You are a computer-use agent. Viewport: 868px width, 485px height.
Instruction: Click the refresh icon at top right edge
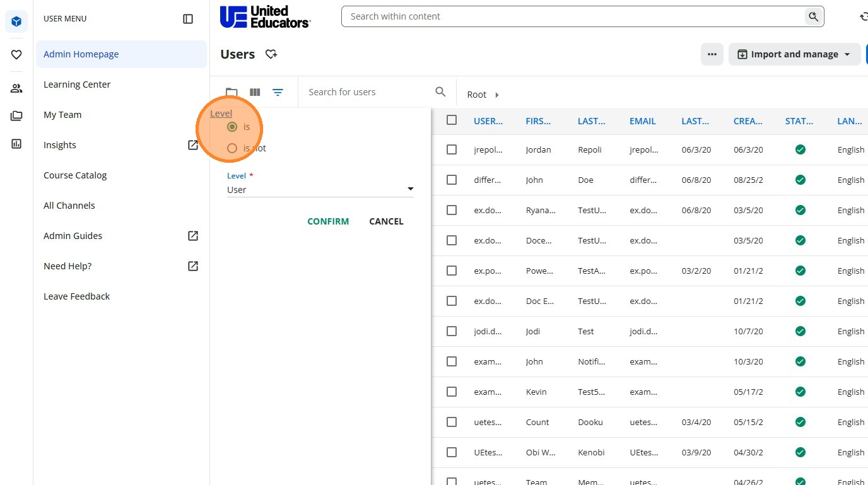864,17
